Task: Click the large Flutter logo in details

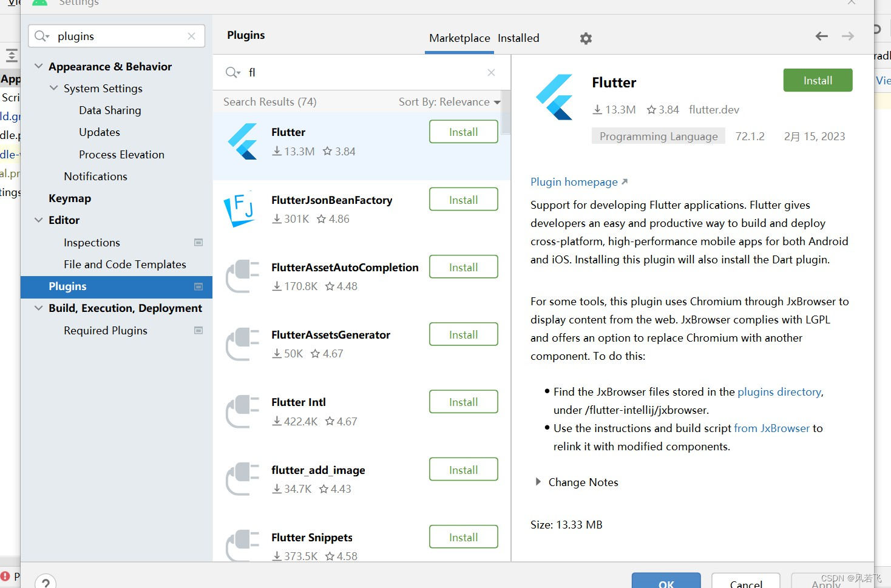Action: coord(554,97)
